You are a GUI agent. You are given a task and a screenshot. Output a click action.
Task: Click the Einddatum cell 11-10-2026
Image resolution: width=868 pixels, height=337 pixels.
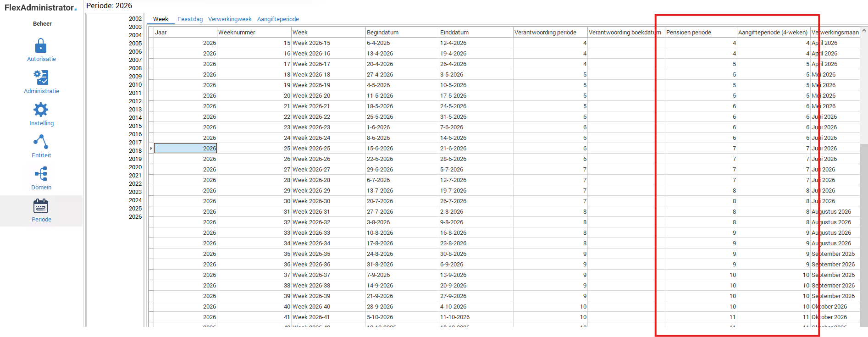pos(476,317)
